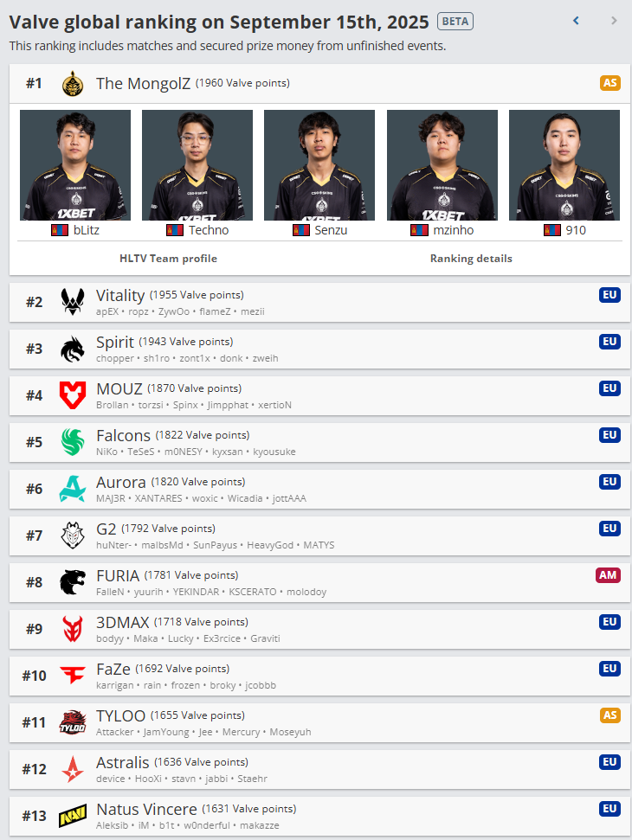Go to previous ranking date arrow

click(x=577, y=21)
